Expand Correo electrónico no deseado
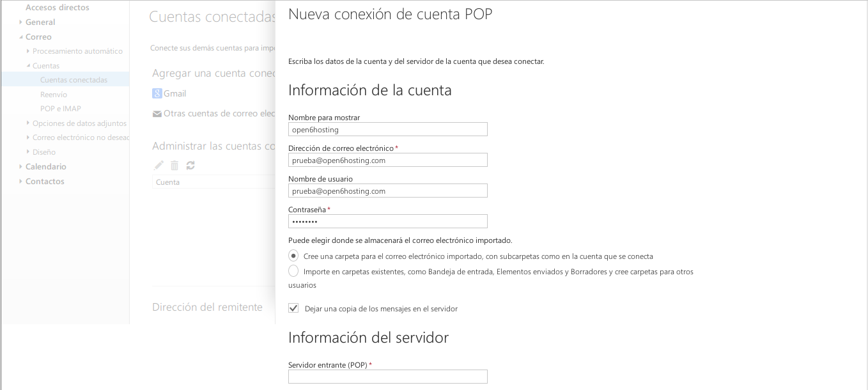The image size is (868, 390). click(28, 137)
